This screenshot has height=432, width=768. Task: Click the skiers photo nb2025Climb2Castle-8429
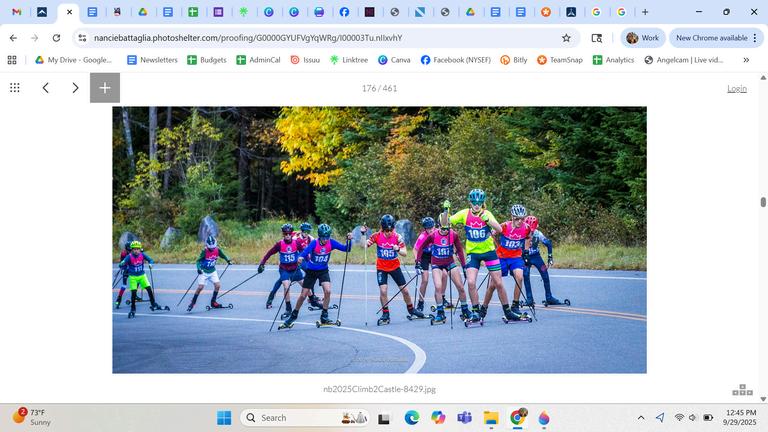(379, 240)
